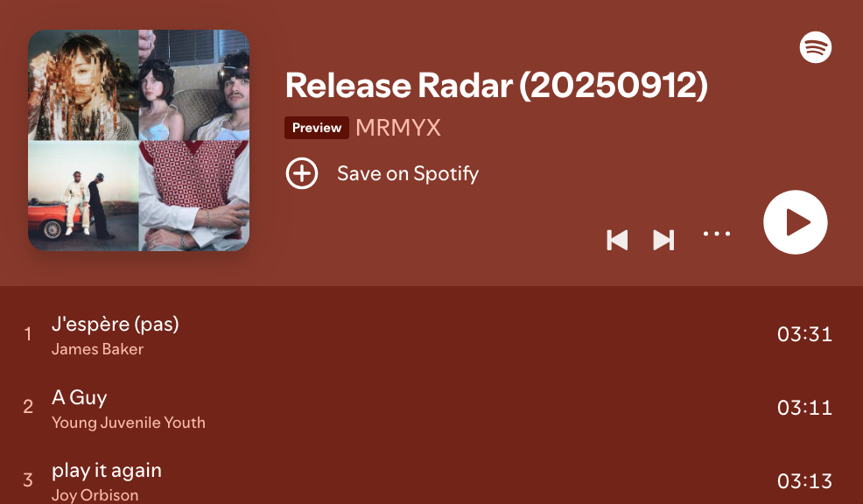Open the Release Radar (20250912) playlist title
The image size is (863, 504).
tap(496, 85)
